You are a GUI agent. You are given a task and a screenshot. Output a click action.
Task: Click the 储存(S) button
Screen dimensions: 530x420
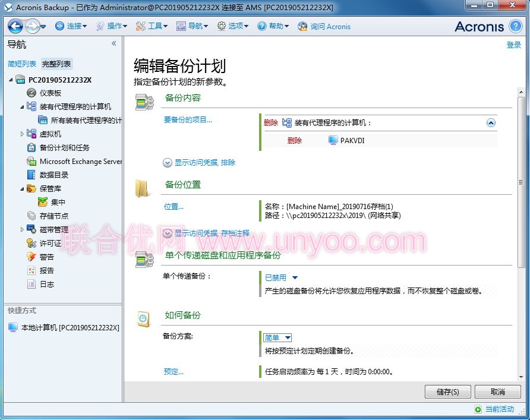coord(447,392)
